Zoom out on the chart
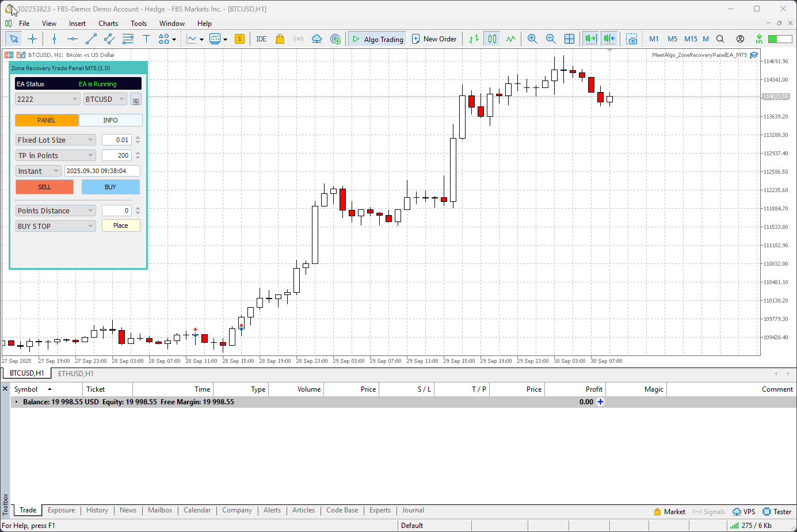 [551, 39]
